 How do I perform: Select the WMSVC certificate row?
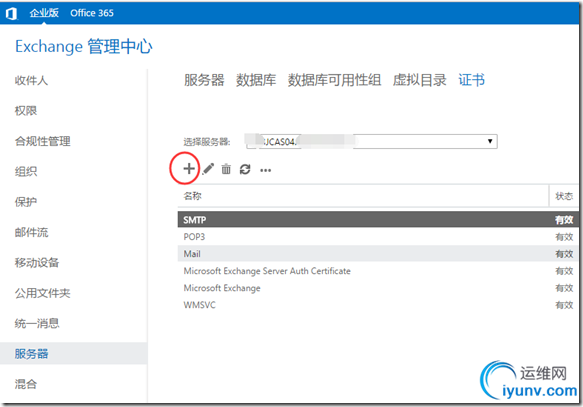tap(378, 305)
